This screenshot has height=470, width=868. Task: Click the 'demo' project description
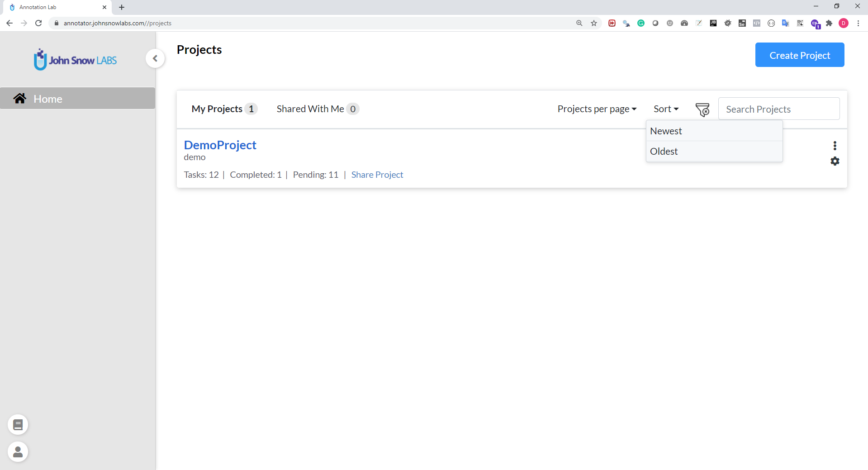(x=194, y=157)
